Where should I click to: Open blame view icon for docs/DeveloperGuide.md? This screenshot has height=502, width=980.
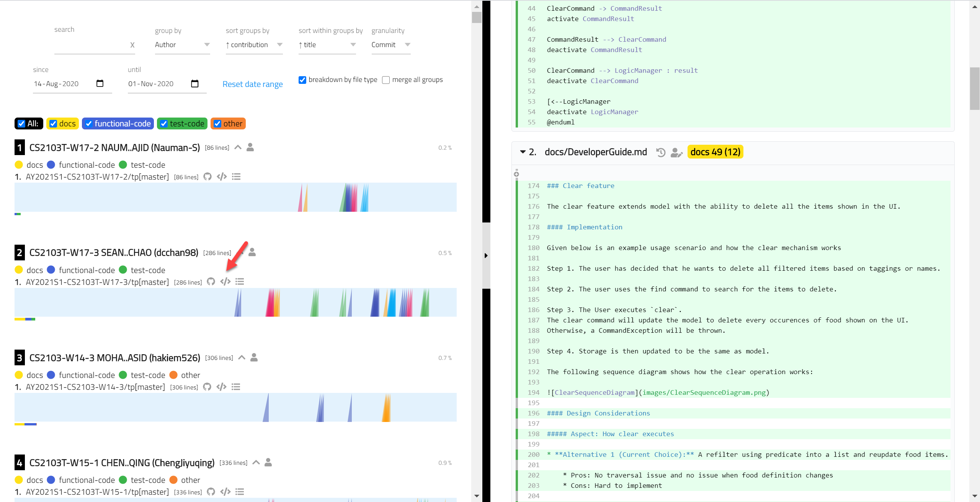pos(676,152)
